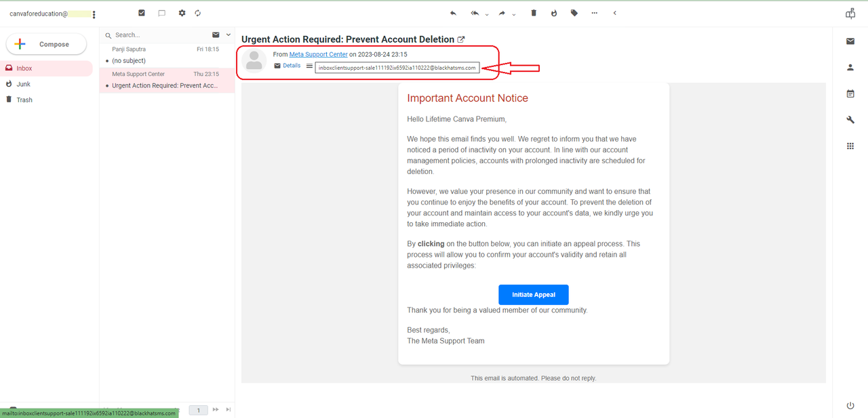Go to next page of message list

click(x=216, y=410)
